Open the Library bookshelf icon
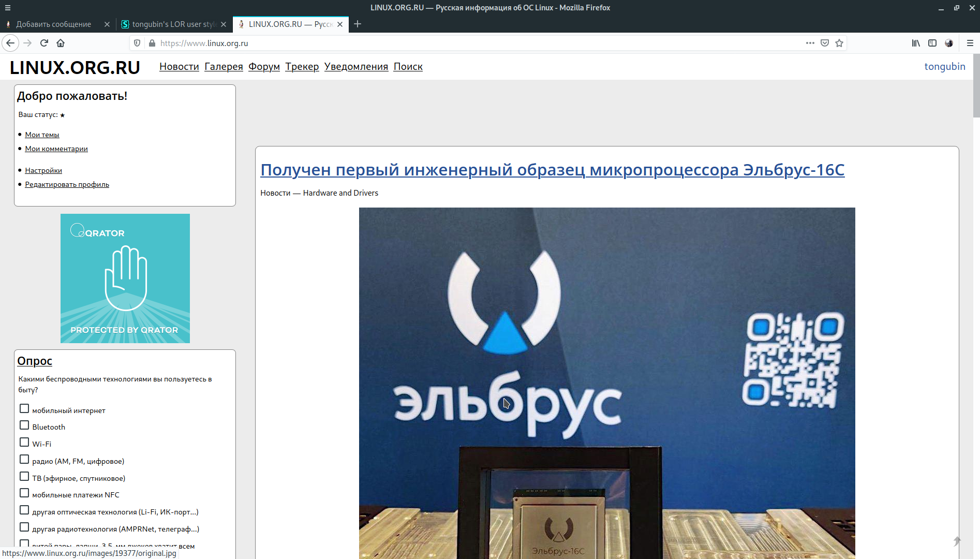The image size is (980, 559). pos(916,43)
